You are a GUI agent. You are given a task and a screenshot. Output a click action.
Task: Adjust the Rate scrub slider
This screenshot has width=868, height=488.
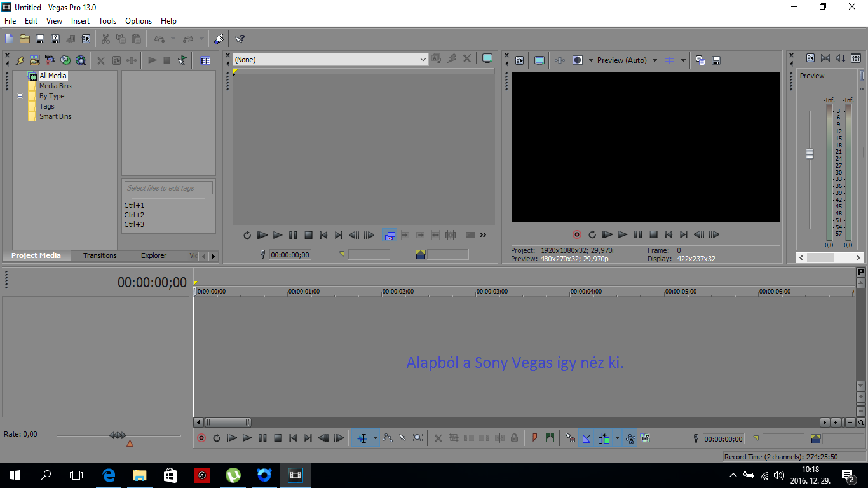pyautogui.click(x=118, y=435)
